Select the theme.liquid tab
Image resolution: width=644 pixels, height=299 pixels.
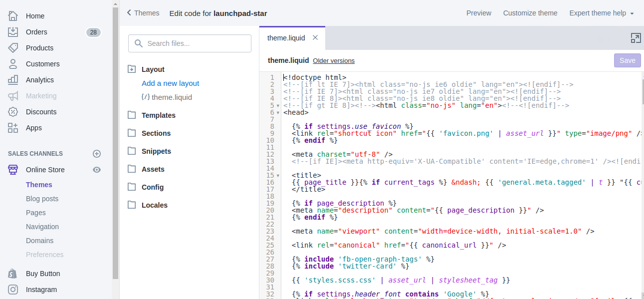[x=286, y=37]
